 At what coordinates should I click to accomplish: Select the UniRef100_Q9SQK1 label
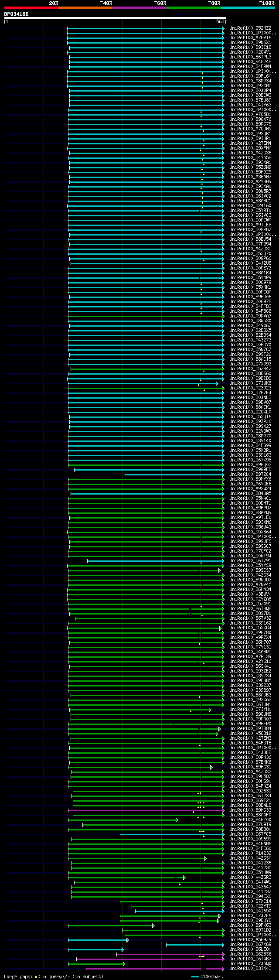tap(250, 133)
